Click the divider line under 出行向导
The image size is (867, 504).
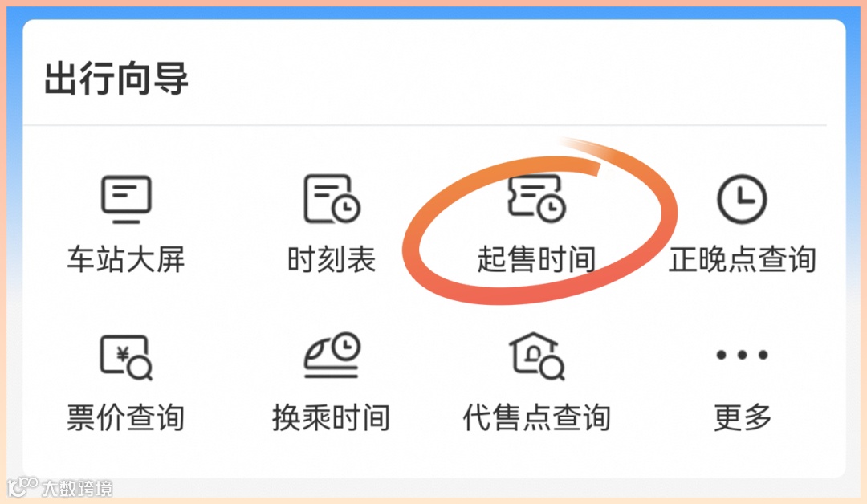[425, 125]
